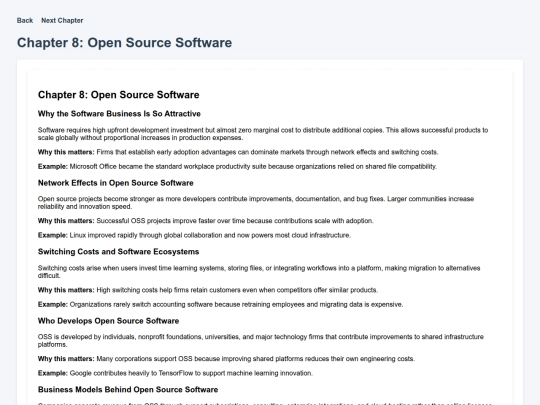540x405 pixels.
Task: Click the large page title 'Chapter 8: Open Source Software'
Action: (124, 43)
